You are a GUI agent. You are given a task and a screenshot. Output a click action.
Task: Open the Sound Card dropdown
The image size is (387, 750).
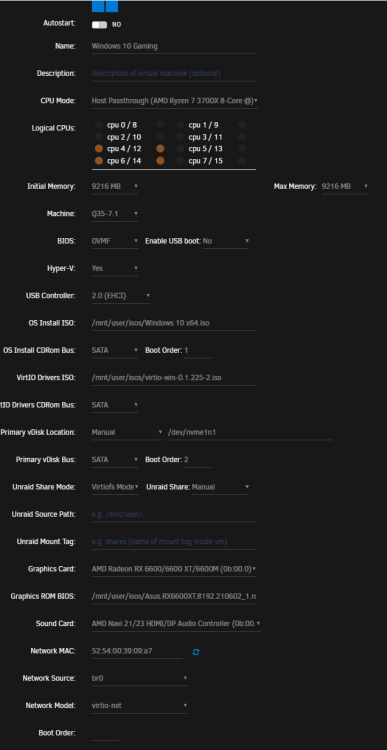tap(176, 624)
